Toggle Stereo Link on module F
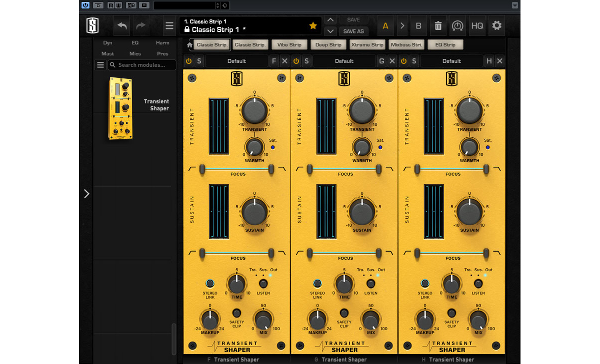 point(210,284)
